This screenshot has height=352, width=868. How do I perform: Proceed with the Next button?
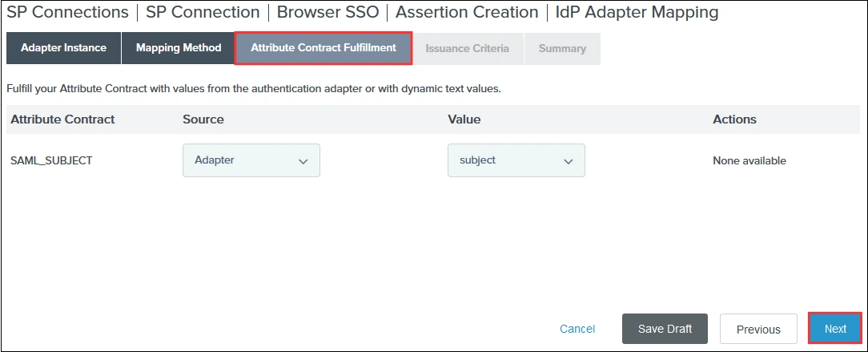[x=834, y=329]
